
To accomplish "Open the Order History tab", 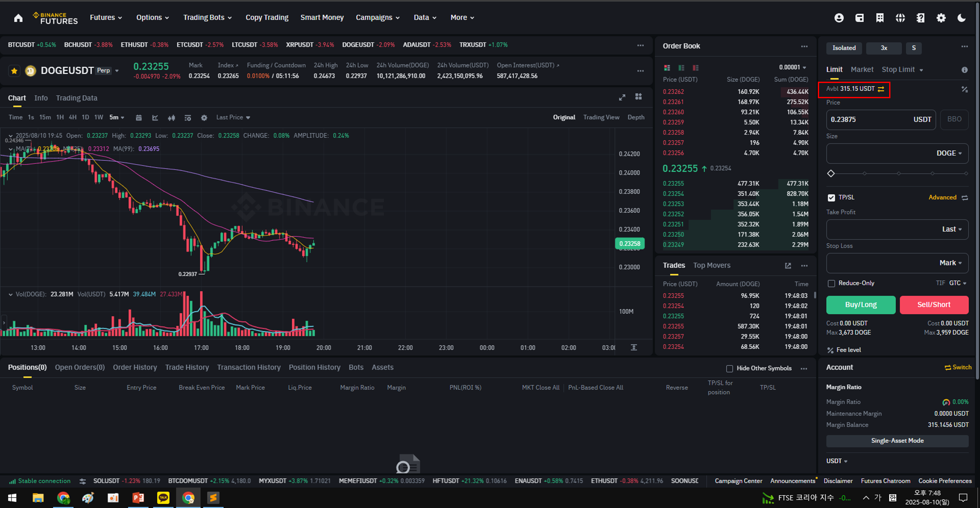I will pos(135,368).
